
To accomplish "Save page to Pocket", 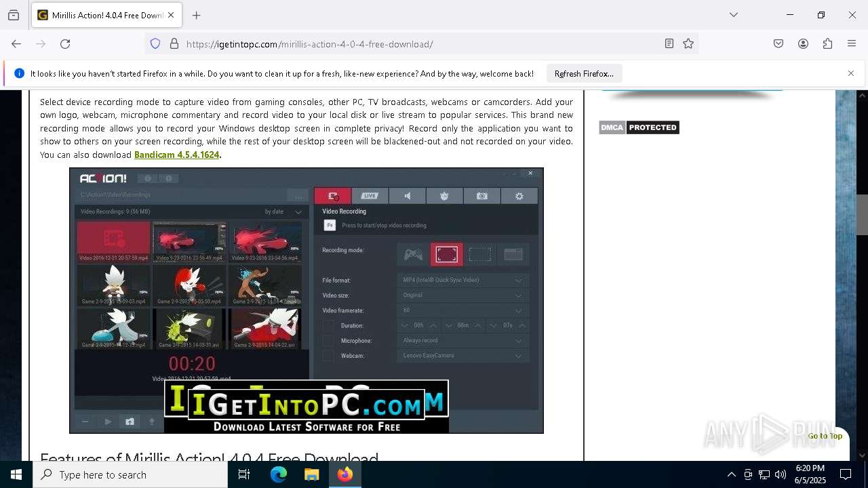I will 778,44.
